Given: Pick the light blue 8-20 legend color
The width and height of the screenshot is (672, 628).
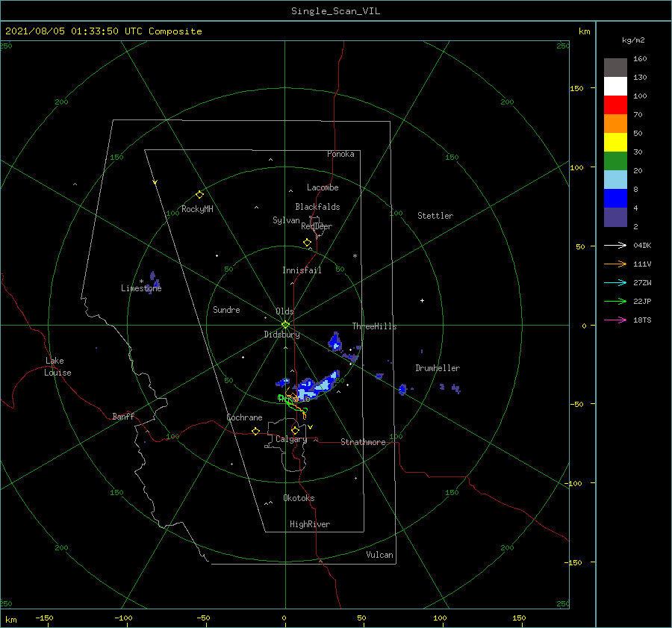Looking at the screenshot, I should click(615, 180).
